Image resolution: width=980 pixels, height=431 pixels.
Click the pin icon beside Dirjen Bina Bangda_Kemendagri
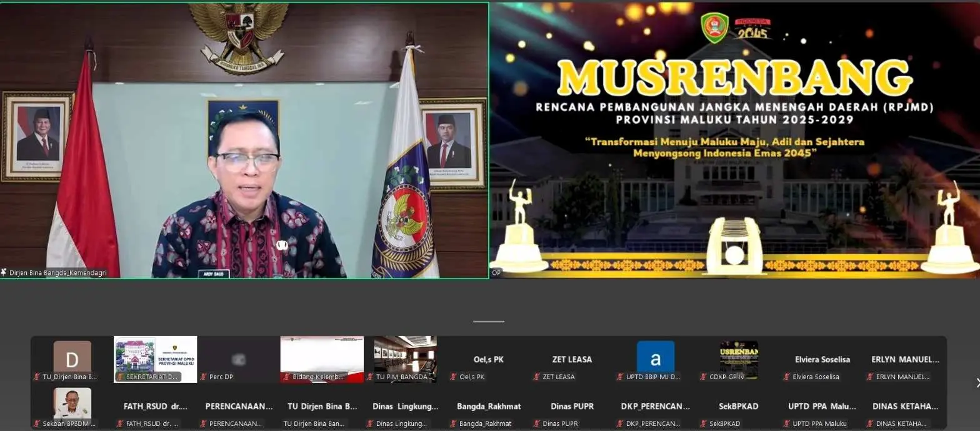click(4, 272)
